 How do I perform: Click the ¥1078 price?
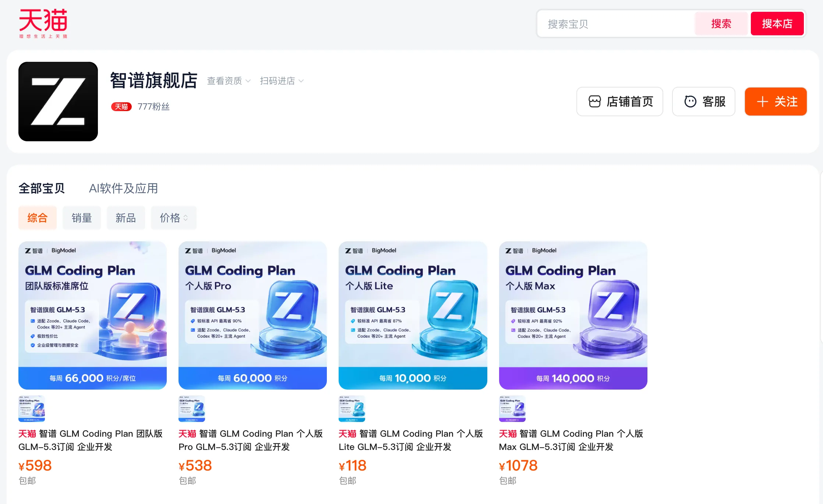[518, 466]
